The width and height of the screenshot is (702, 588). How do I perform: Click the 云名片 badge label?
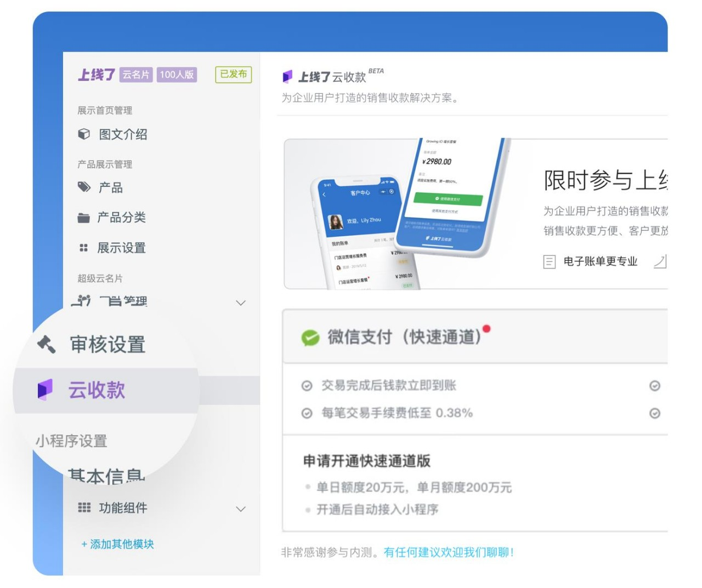pos(138,73)
